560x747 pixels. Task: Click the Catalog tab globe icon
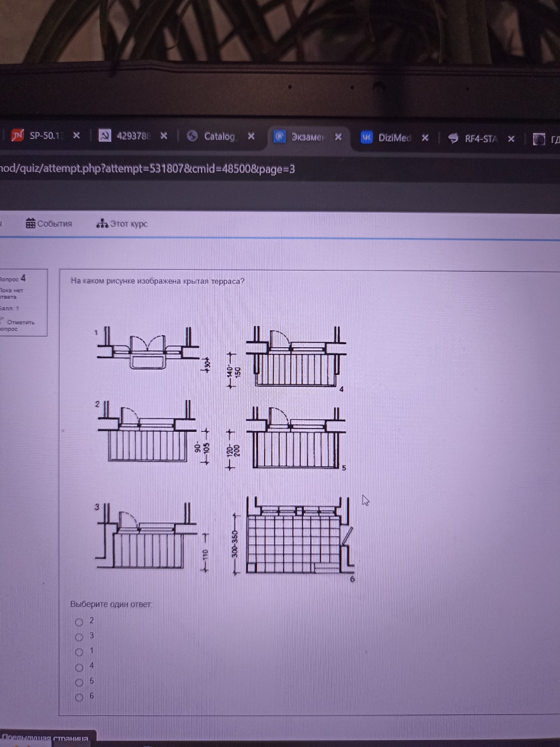pos(192,136)
